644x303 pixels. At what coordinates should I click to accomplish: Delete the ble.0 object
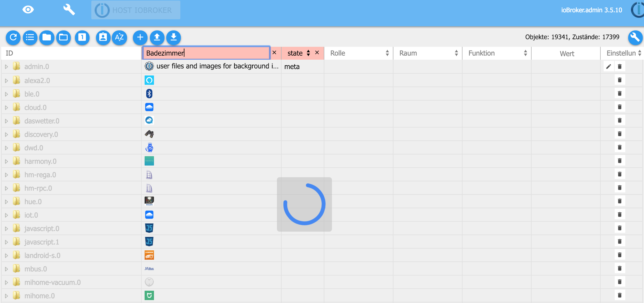(620, 93)
